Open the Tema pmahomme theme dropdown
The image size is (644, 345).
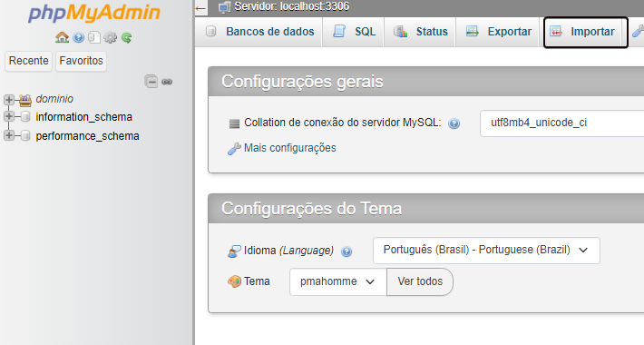tap(338, 281)
